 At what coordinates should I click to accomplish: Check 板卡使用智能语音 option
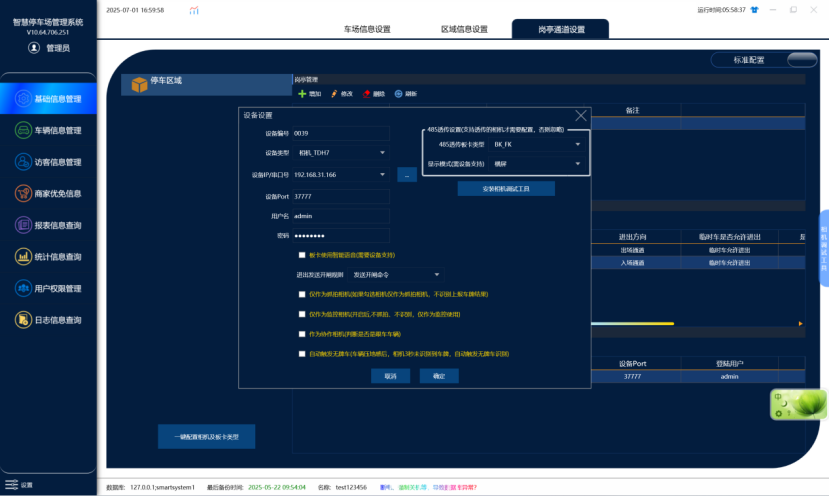(302, 255)
